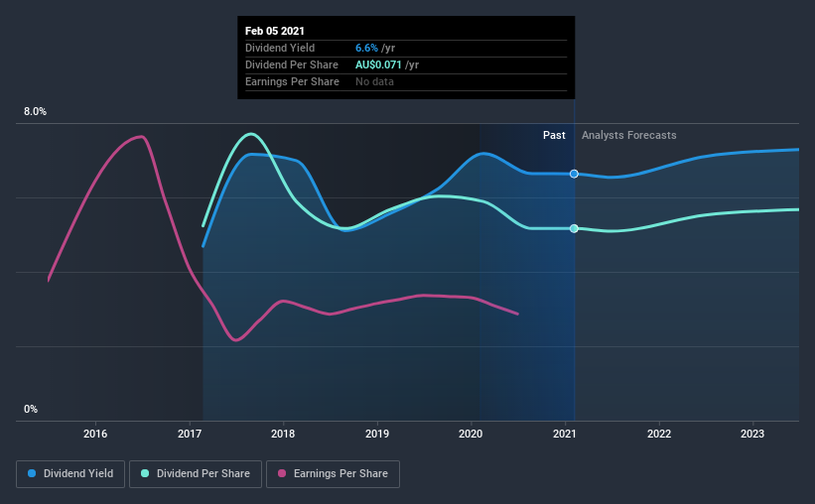
Task: Click the Analysts Forecasts section label
Action: pos(629,135)
